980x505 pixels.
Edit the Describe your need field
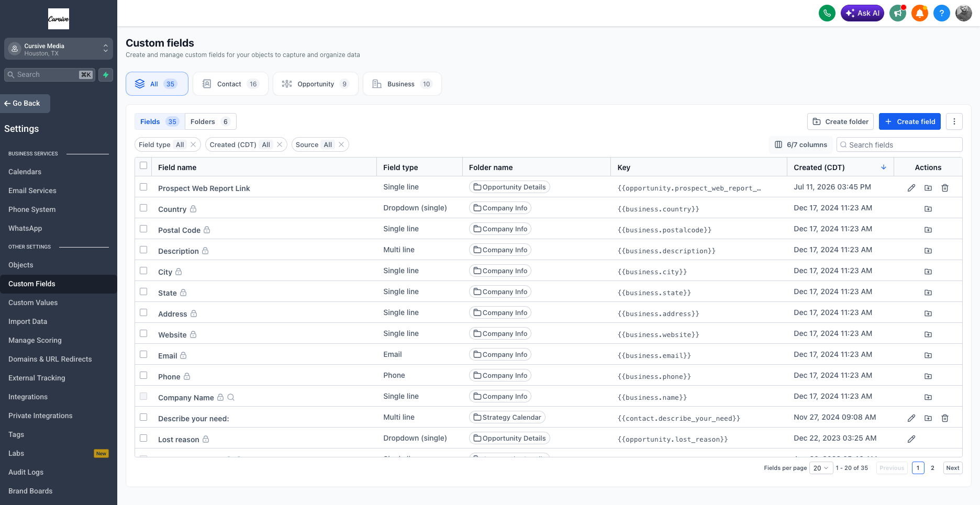click(x=911, y=418)
